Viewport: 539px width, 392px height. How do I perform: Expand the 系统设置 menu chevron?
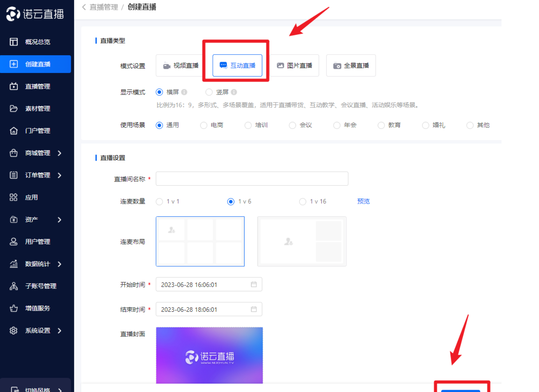pyautogui.click(x=59, y=331)
